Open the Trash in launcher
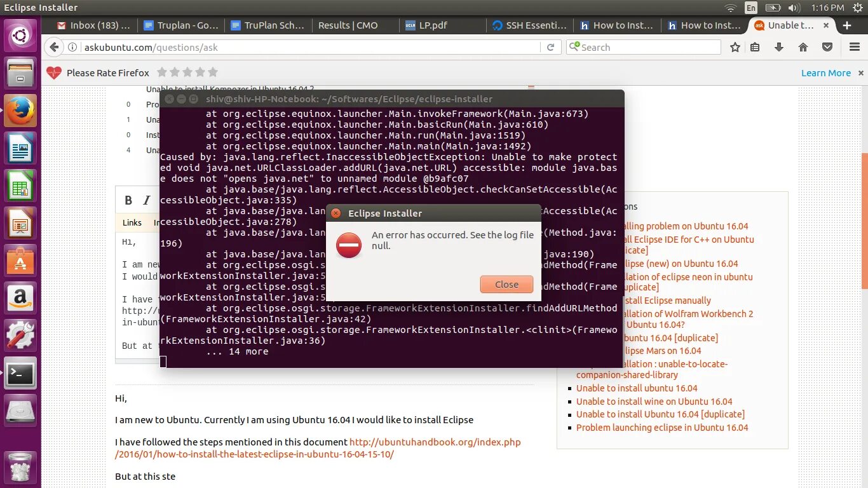Image resolution: width=868 pixels, height=488 pixels. (20, 467)
